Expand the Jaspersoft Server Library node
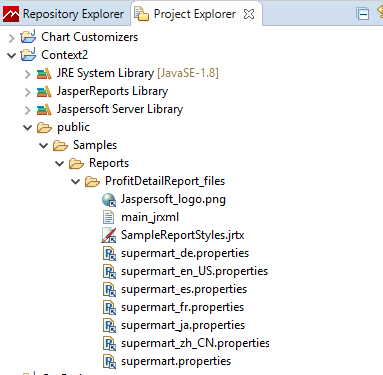This screenshot has height=375, width=383. 28,110
